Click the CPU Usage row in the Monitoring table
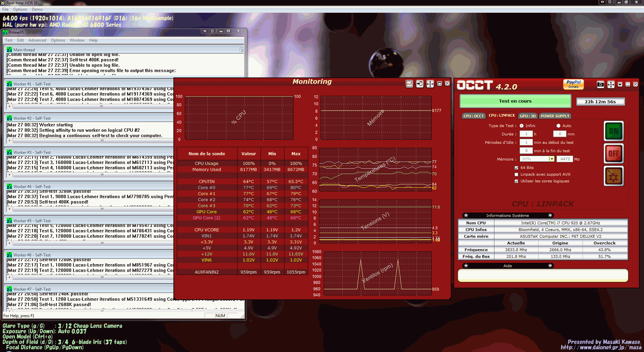The image size is (644, 352). [242, 163]
